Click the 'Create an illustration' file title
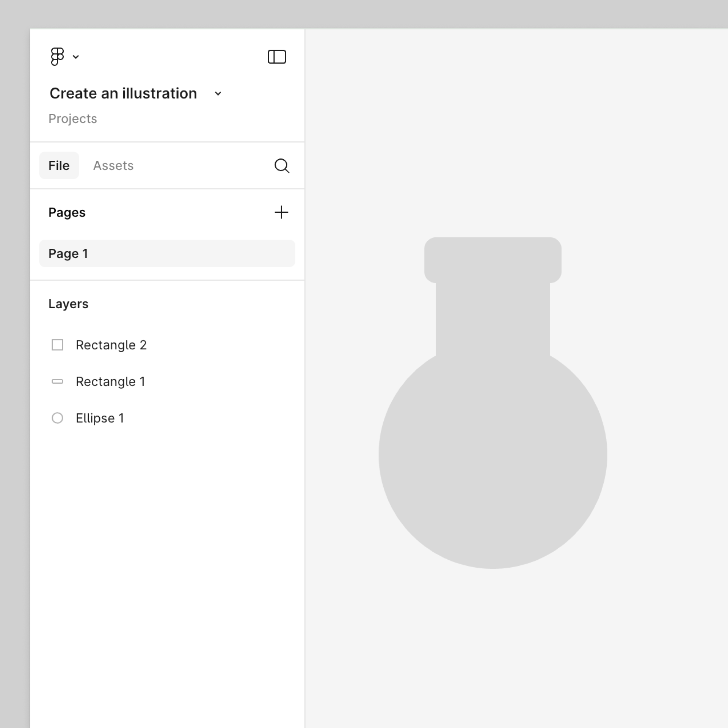Viewport: 728px width, 728px height. (123, 93)
